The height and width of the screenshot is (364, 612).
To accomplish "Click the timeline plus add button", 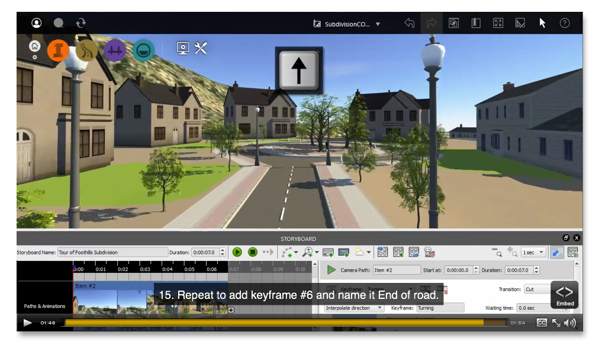I will [x=231, y=310].
